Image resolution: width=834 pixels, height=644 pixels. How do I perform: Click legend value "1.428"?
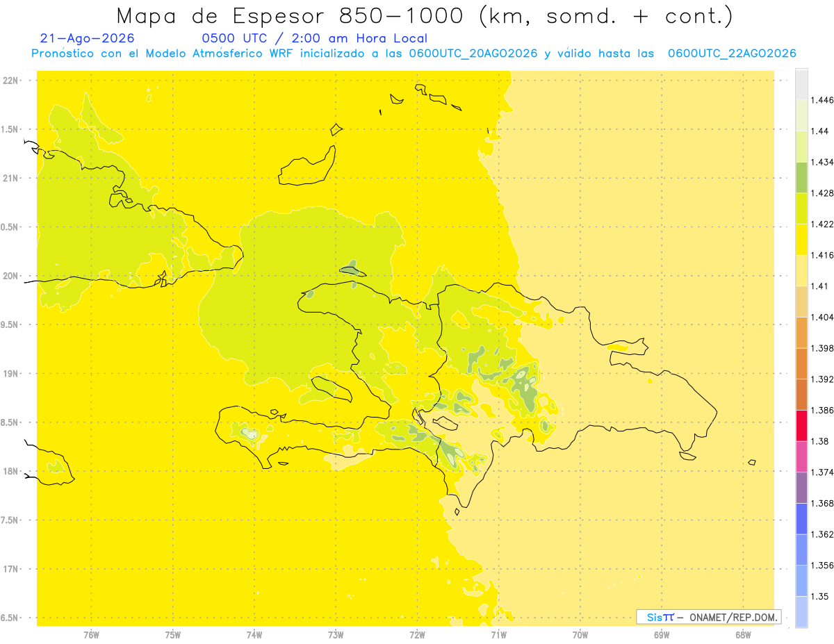coord(824,193)
